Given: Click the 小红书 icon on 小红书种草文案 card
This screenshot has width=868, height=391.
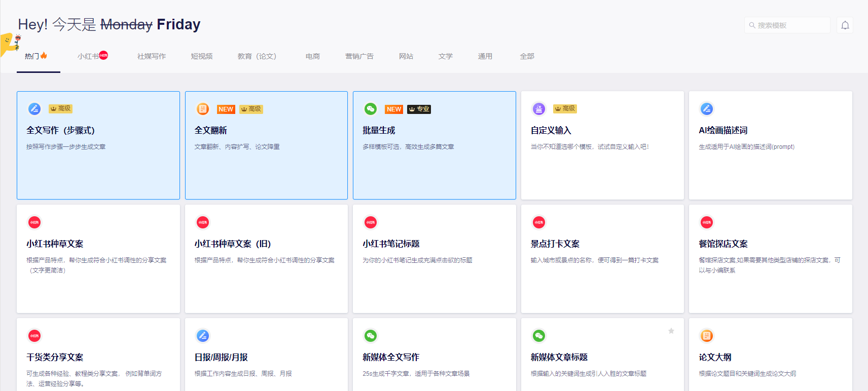Looking at the screenshot, I should pos(34,222).
